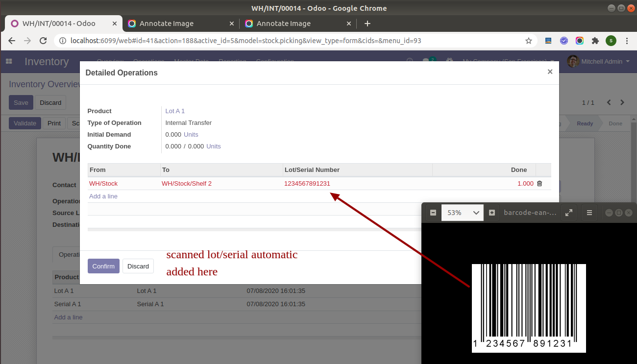Discard the transfer form edits

pyautogui.click(x=50, y=102)
